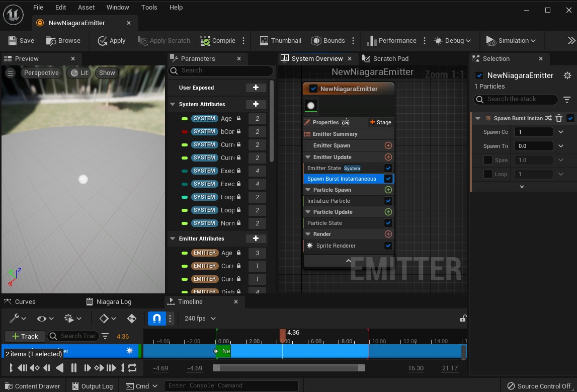
Task: Collapse the System Attributes section
Action: pos(173,104)
